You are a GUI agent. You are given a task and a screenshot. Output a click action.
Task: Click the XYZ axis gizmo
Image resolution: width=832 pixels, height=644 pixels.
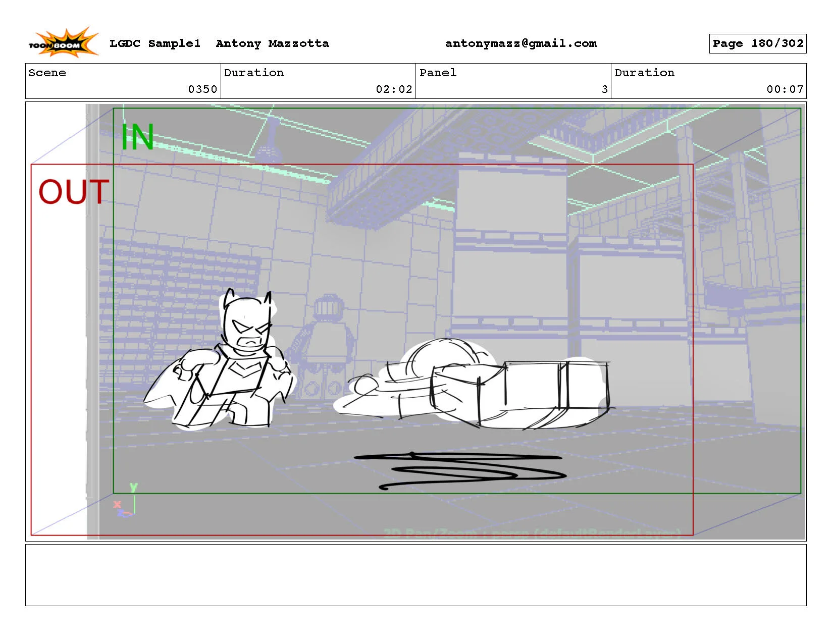125,501
